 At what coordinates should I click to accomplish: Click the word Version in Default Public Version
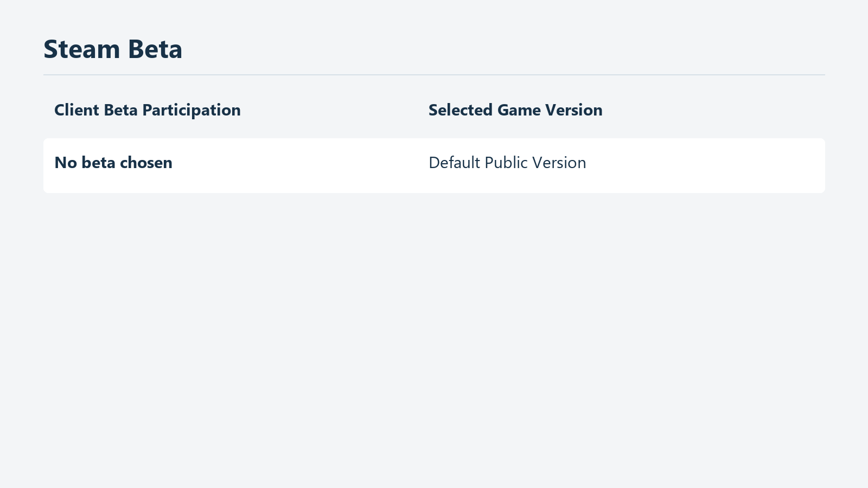pos(559,163)
